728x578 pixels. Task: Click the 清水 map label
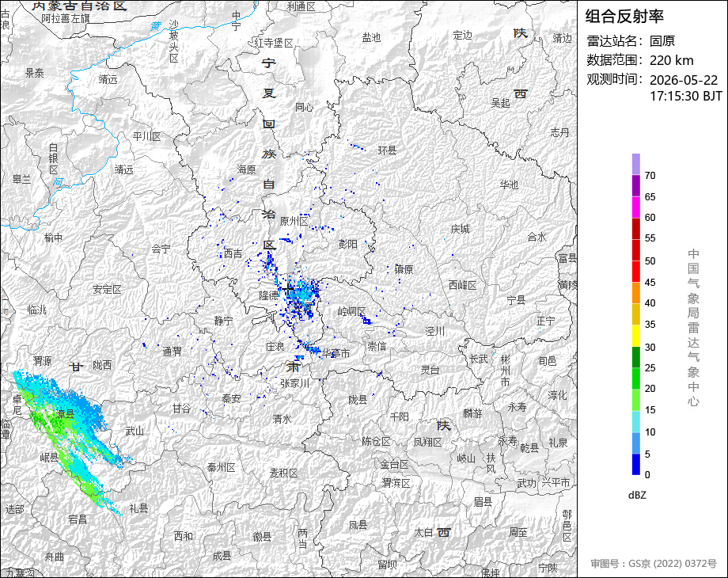tap(282, 419)
